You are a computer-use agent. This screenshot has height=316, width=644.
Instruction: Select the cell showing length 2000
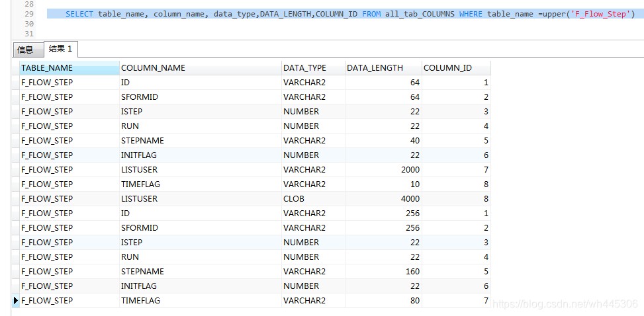383,169
